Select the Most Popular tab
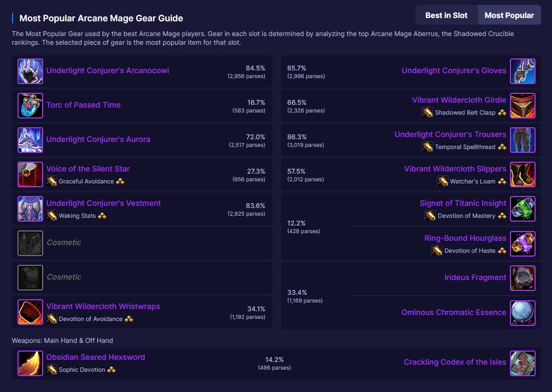552x392 pixels. (509, 15)
